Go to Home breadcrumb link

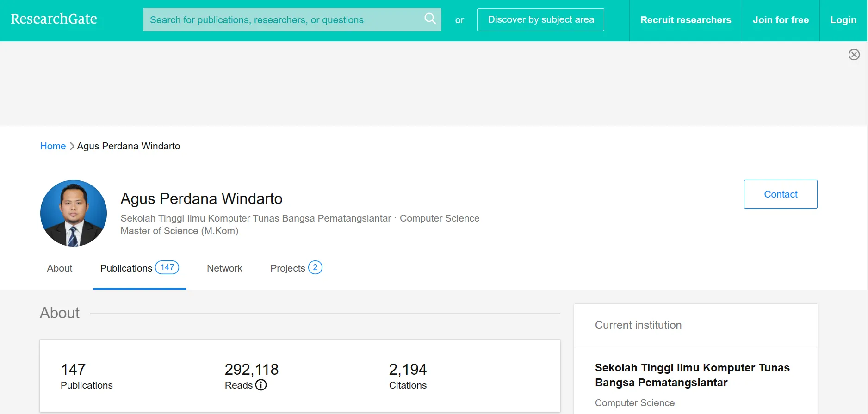pos(53,146)
